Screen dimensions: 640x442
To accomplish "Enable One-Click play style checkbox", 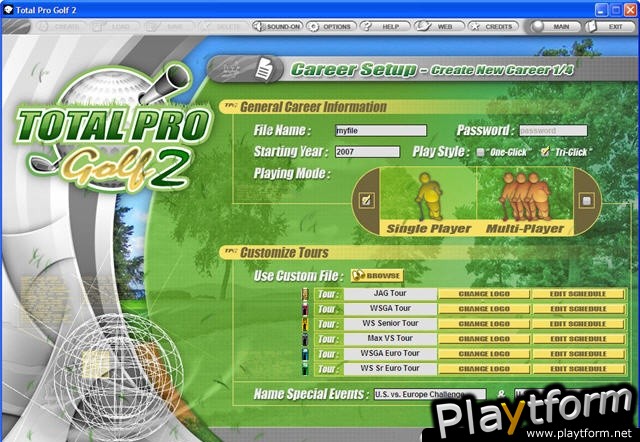I will 481,152.
